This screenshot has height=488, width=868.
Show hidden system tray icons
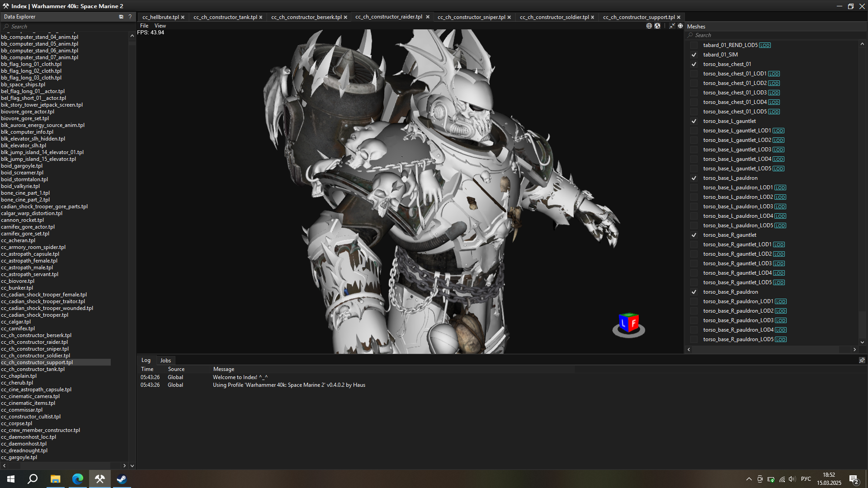tap(749, 479)
